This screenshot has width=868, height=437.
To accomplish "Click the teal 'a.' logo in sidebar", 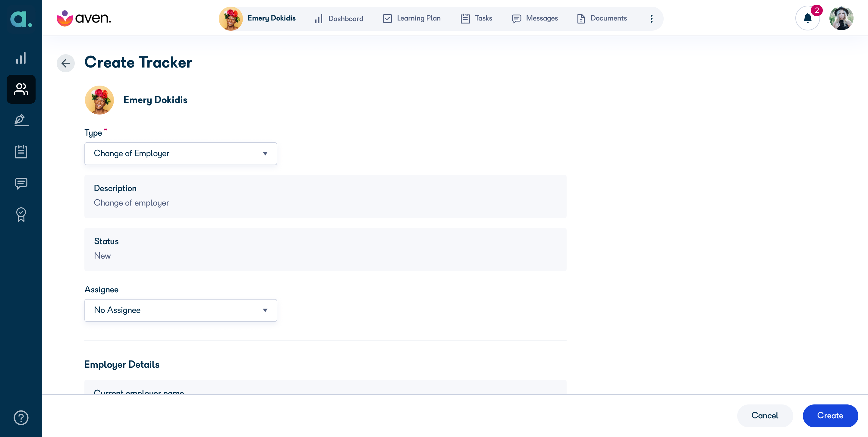I will click(x=21, y=19).
